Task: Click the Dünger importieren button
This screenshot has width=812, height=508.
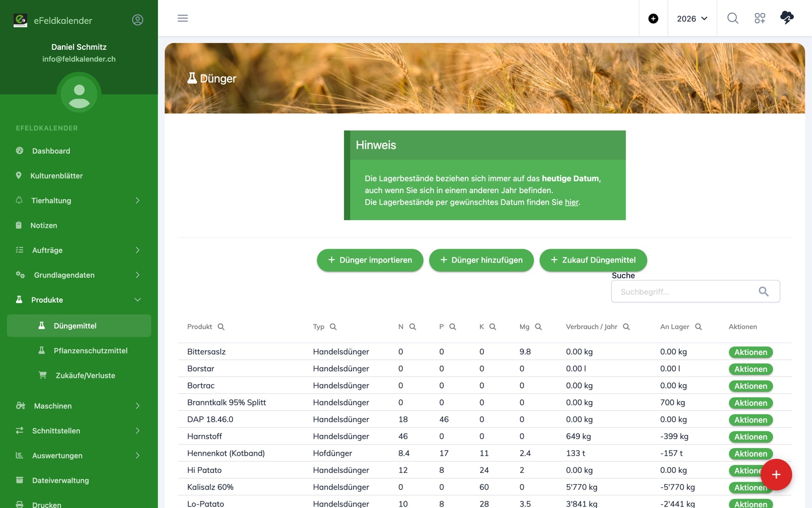Action: point(370,260)
